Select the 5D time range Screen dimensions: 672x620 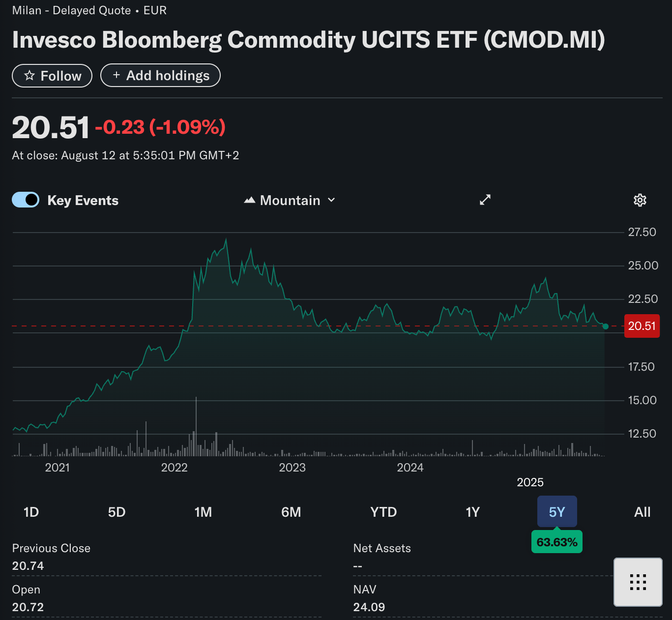(x=117, y=512)
